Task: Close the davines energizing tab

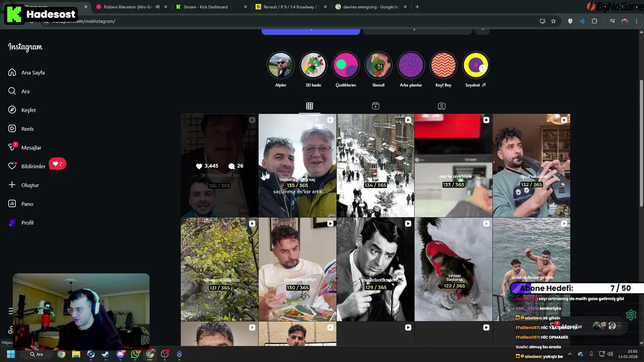Action: [x=405, y=7]
